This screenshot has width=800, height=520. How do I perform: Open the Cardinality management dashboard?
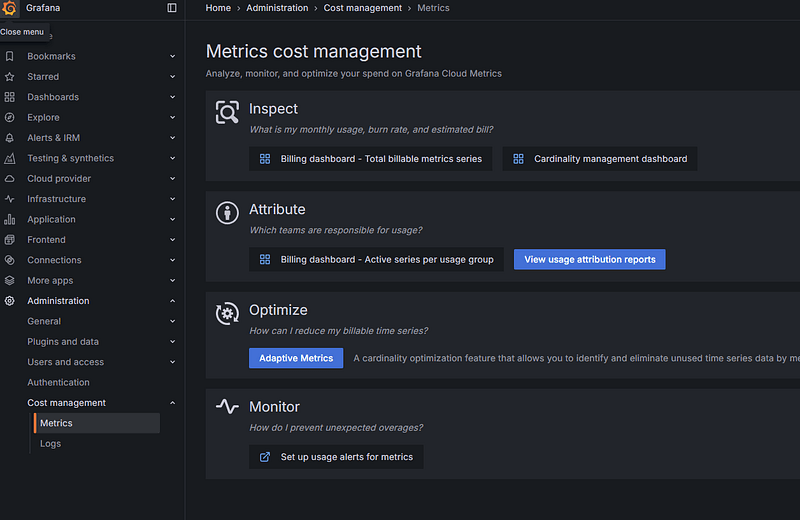click(600, 159)
